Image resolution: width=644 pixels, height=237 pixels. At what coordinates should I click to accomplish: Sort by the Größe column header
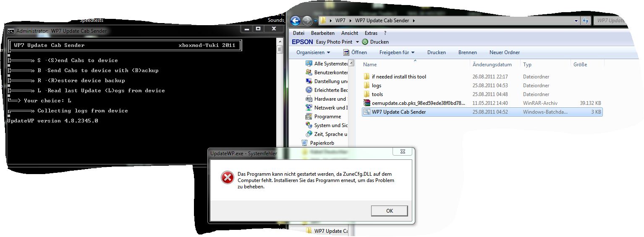pos(587,65)
